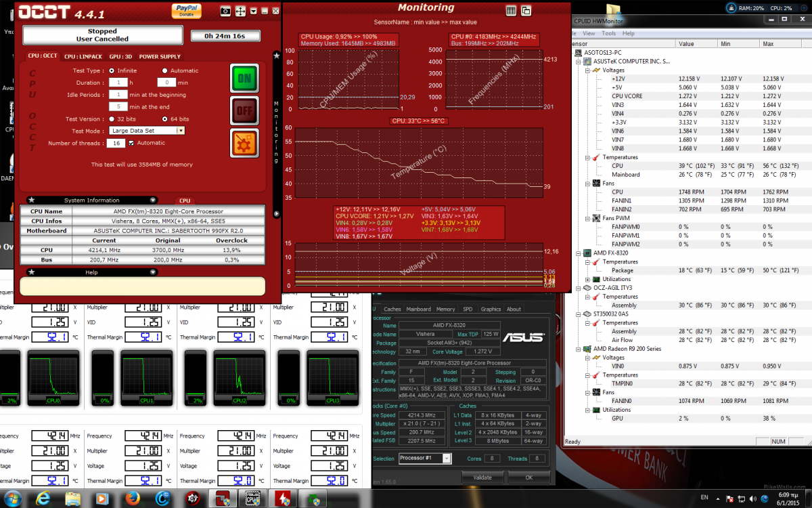Viewport: 812px width, 508px height.
Task: Collapse the AMD Radeon R9 200 Series node
Action: (579, 349)
